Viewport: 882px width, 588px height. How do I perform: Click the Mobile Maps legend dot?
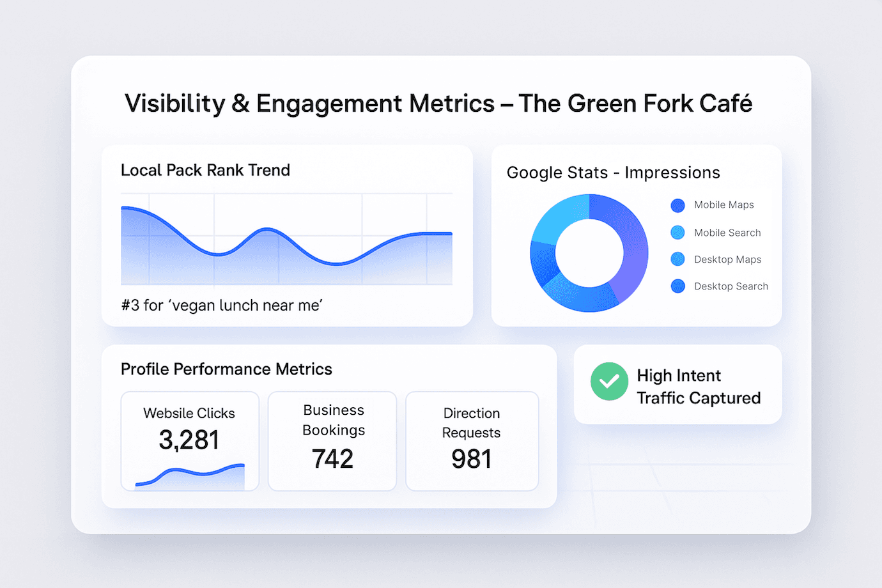677,205
